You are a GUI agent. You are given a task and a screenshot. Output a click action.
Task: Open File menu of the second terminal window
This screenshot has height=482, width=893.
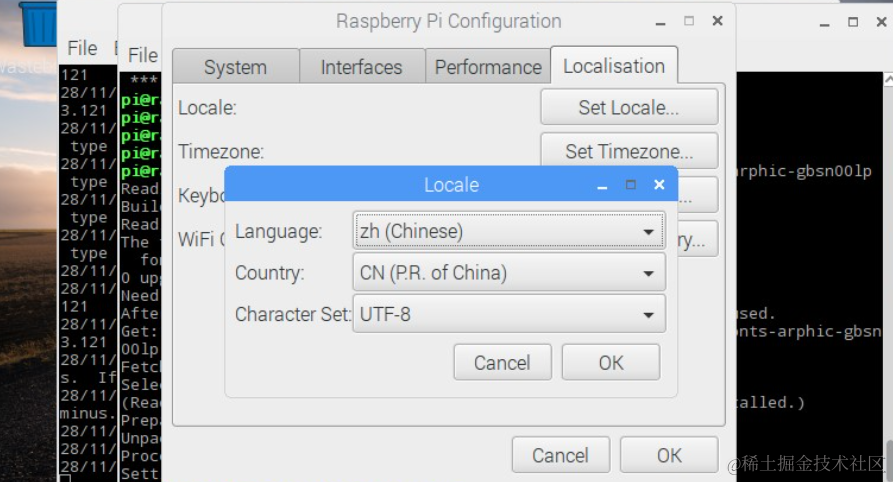click(x=142, y=55)
